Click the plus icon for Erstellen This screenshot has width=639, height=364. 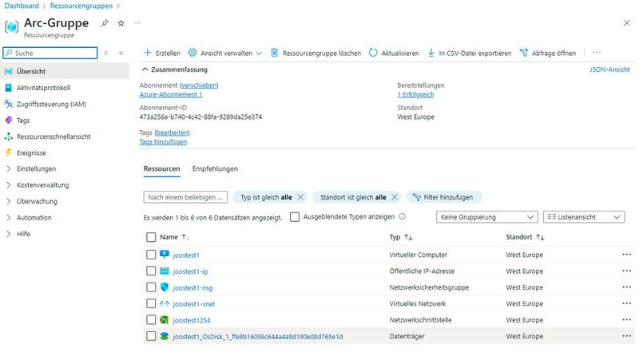point(148,53)
